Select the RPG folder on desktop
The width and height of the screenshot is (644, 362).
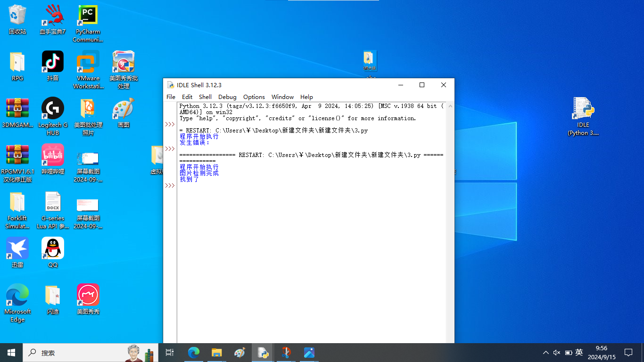[17, 66]
